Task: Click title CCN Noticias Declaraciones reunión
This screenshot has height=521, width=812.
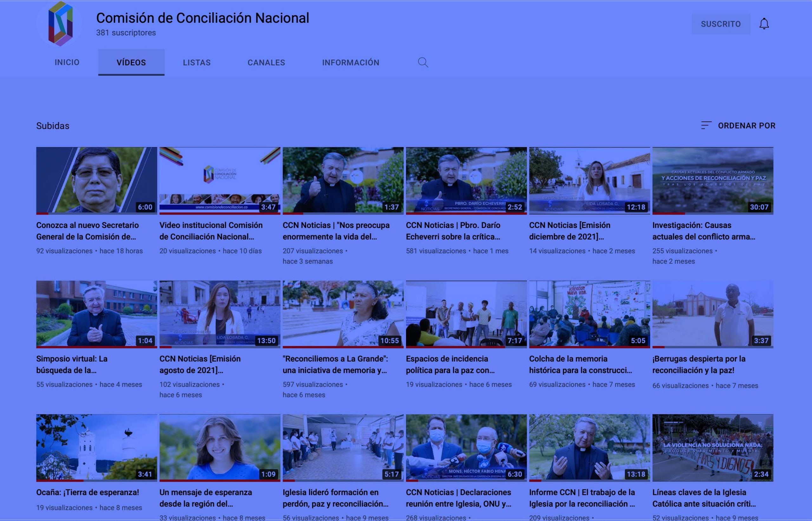Action: tap(458, 498)
